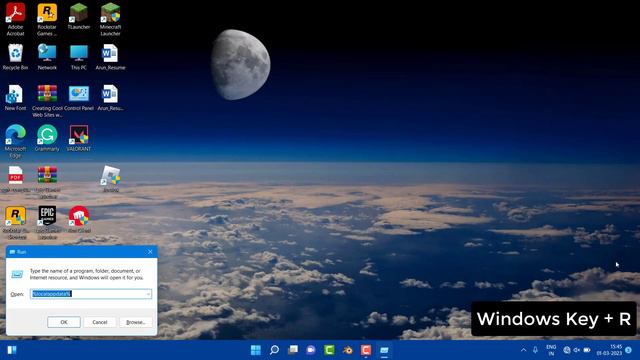Screen dimensions: 640x360
Task: Open the Adobe Acrobat desktop shortcut
Action: pyautogui.click(x=16, y=19)
